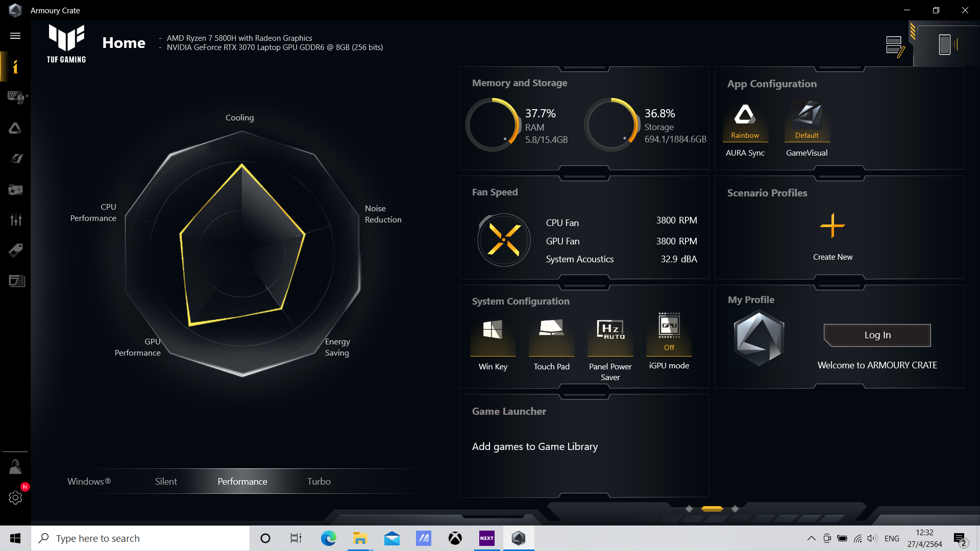Click Create New plus icon in Scenario Profiles
The image size is (980, 551).
pos(832,226)
